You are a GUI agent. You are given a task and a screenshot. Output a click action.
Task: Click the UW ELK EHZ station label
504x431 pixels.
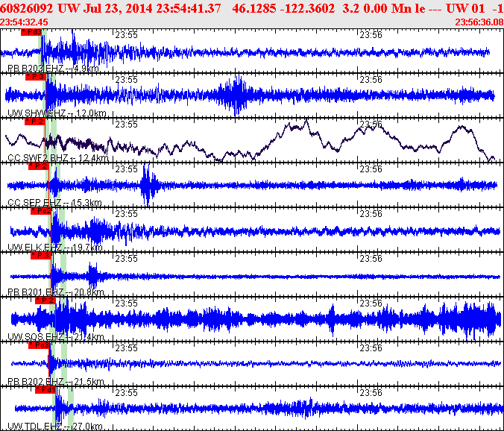tap(44, 247)
